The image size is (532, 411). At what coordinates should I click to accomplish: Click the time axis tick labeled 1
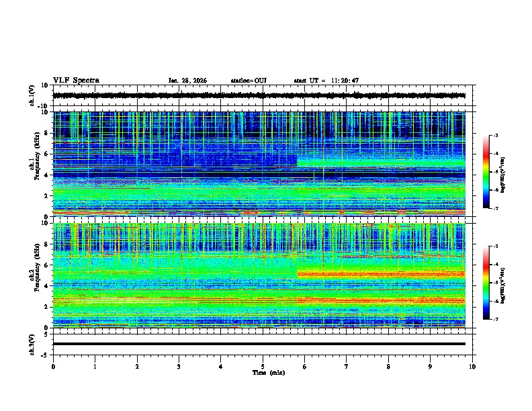point(95,367)
